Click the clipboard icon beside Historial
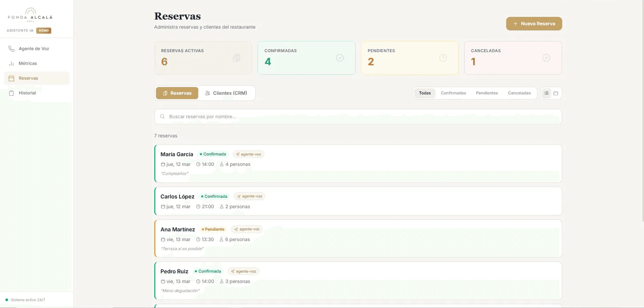Screen dimensions: 644x308 (x=11, y=93)
